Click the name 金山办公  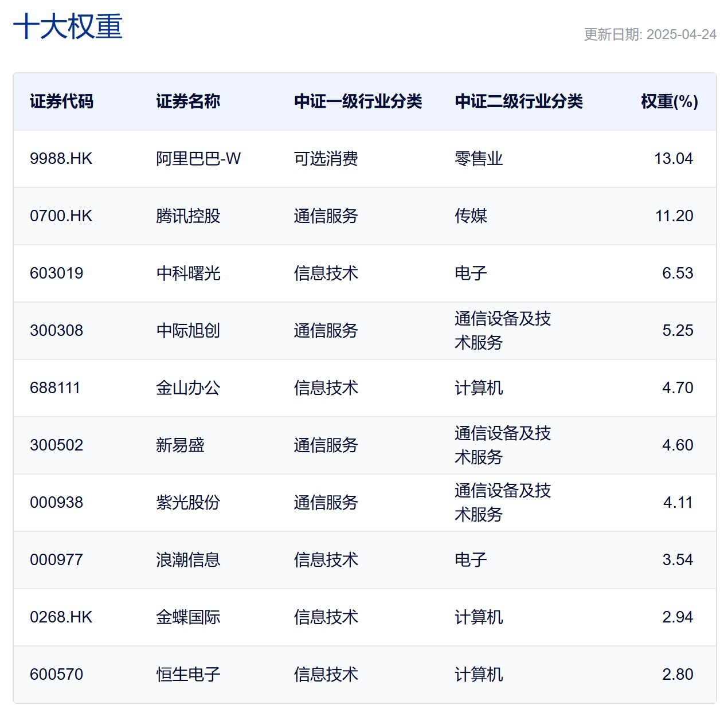click(188, 388)
